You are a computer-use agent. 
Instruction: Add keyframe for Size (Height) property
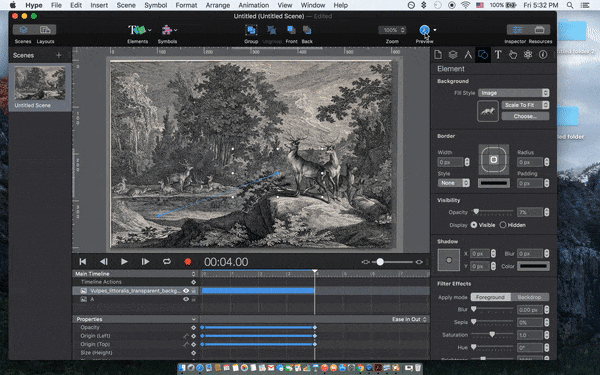click(x=193, y=353)
